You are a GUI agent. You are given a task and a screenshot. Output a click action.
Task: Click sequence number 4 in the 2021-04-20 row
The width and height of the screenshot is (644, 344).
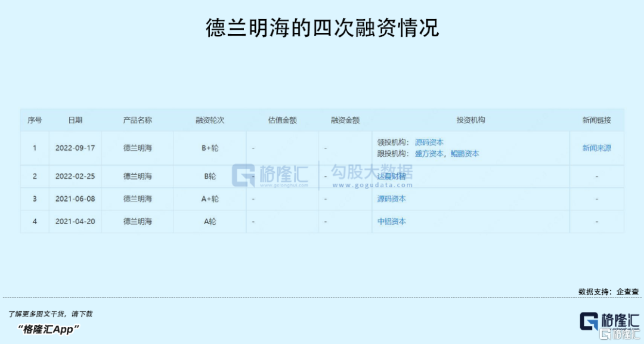point(35,221)
